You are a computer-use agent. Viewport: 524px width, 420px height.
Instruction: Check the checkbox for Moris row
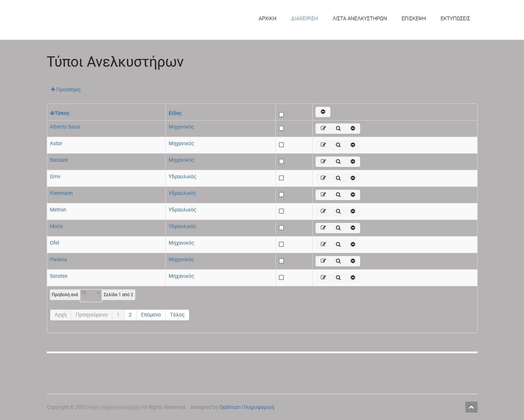pyautogui.click(x=281, y=228)
